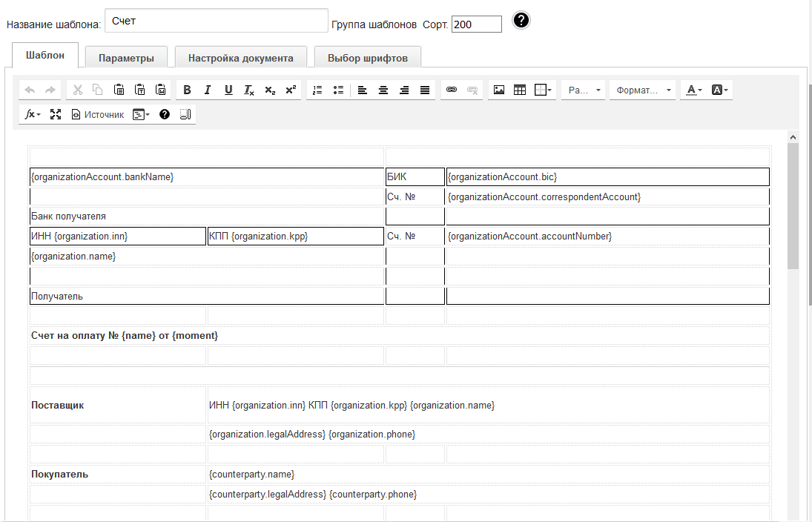The width and height of the screenshot is (812, 522).
Task: Center-align the selected text
Action: 383,90
